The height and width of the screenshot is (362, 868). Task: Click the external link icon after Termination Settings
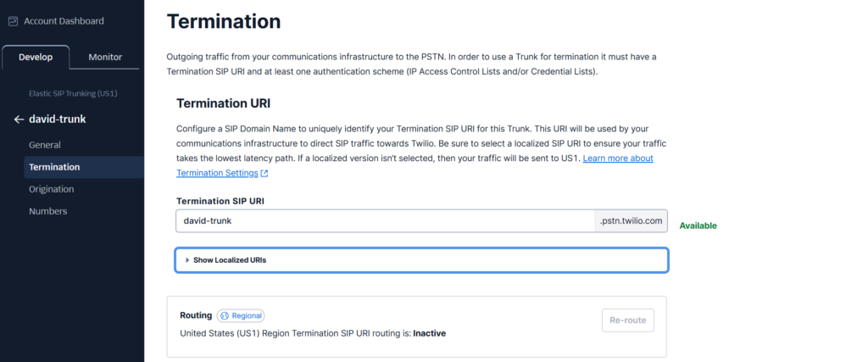pyautogui.click(x=264, y=173)
